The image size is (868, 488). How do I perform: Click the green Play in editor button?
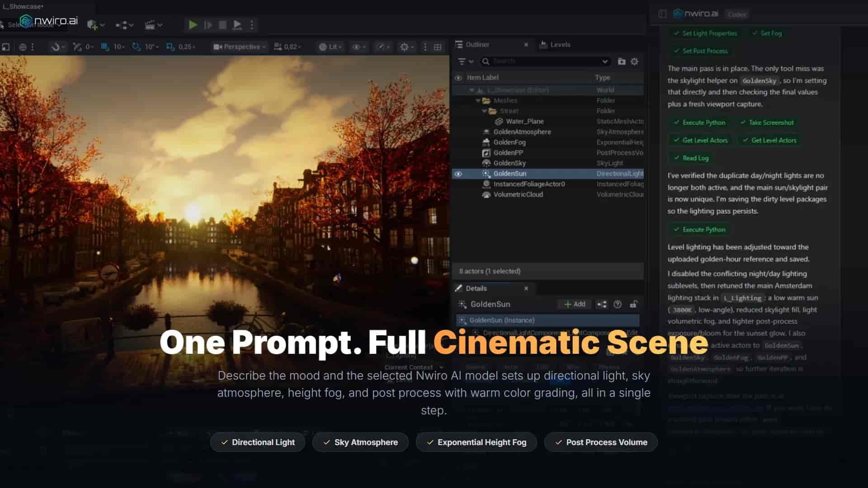point(193,25)
